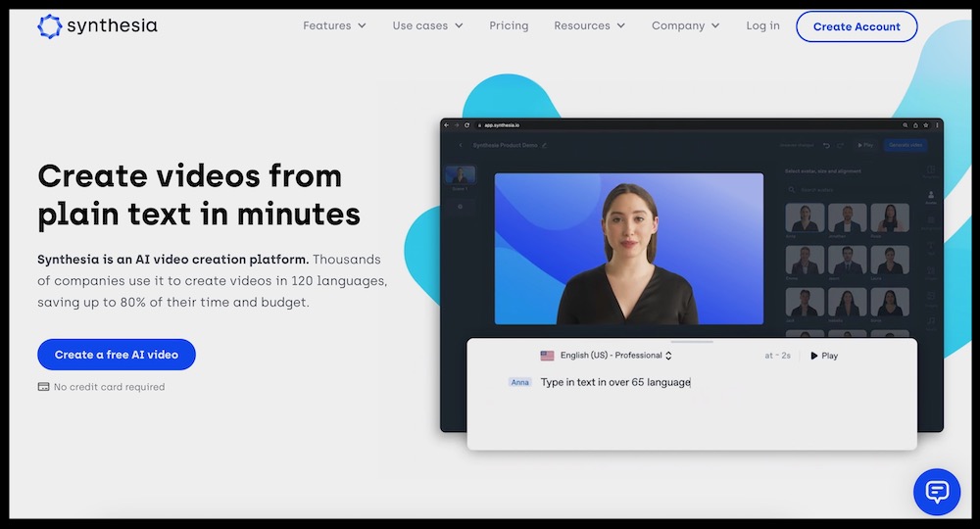Click the Log in link
Image resolution: width=980 pixels, height=529 pixels.
click(762, 25)
